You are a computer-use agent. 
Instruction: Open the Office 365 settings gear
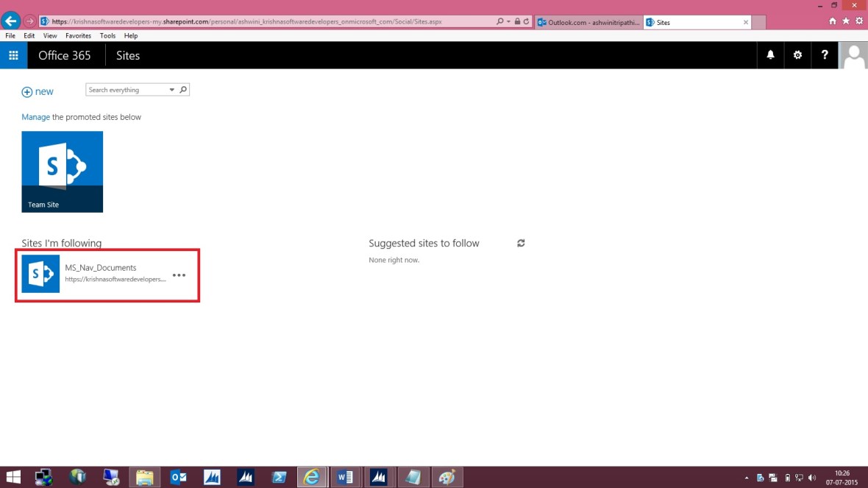pos(797,54)
